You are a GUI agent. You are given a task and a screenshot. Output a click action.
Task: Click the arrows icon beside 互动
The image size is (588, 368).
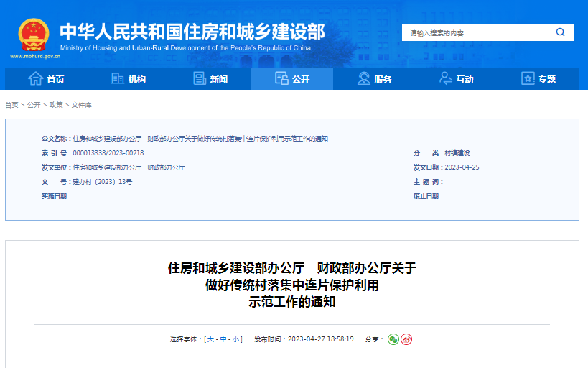point(446,79)
